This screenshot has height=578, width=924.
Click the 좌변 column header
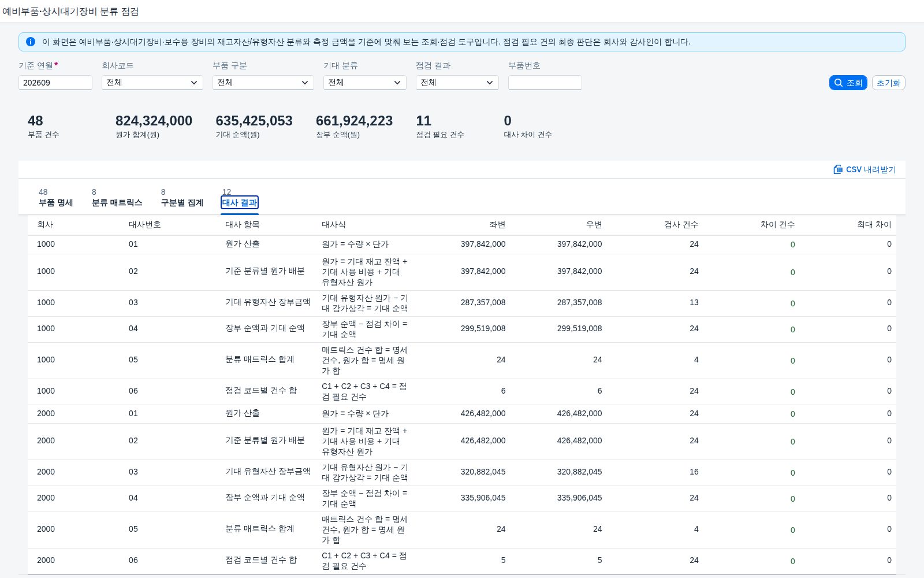497,224
